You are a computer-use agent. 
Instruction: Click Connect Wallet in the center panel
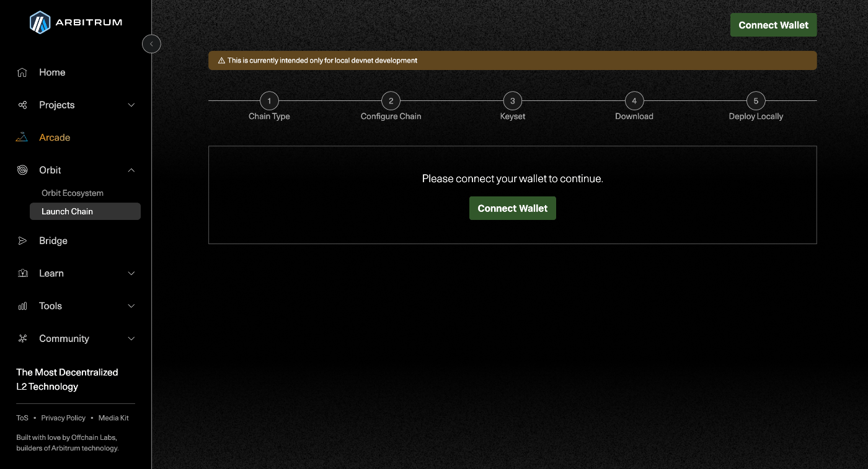[513, 208]
